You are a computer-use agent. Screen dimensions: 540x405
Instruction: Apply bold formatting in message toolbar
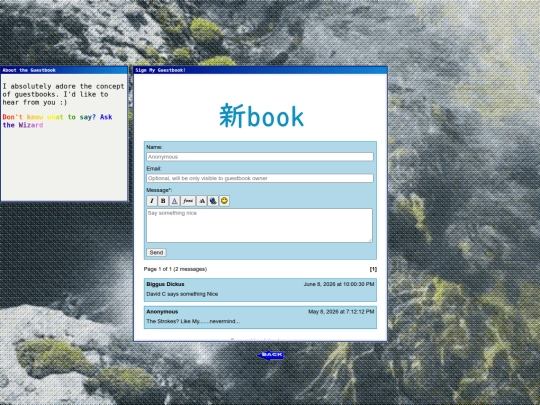[x=163, y=201]
